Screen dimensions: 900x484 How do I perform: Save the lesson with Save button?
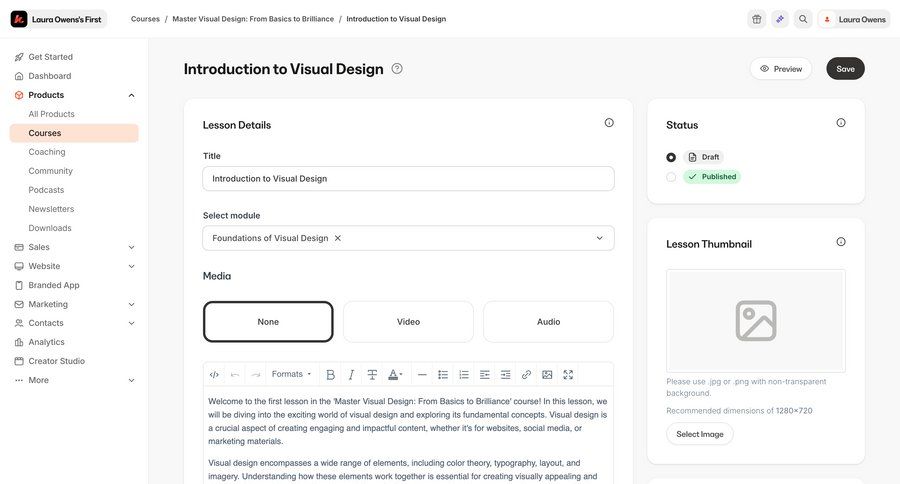tap(845, 68)
